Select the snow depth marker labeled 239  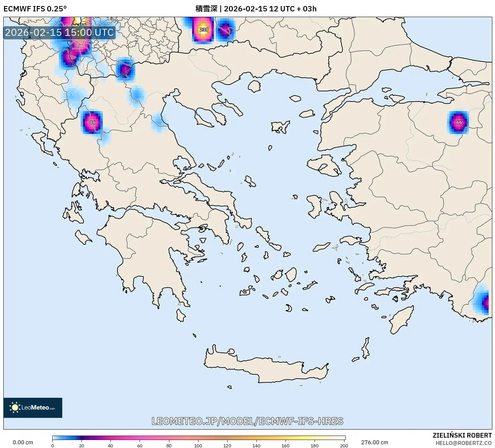pyautogui.click(x=204, y=30)
